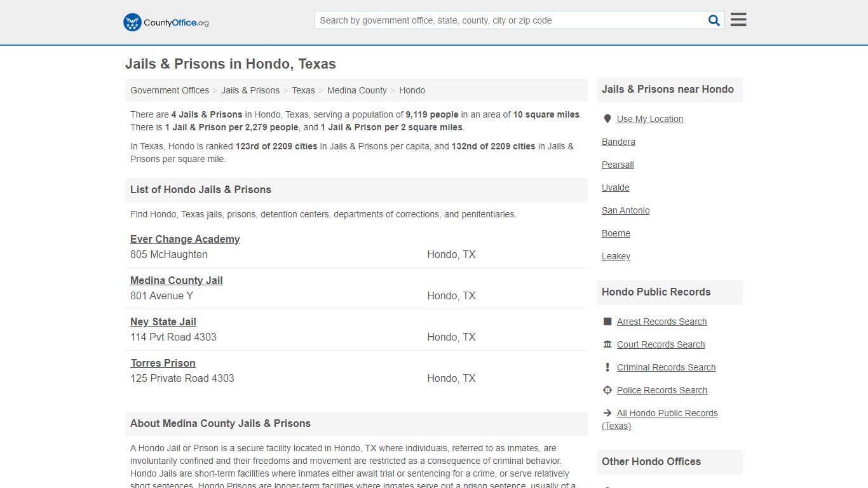Open Leakey nearby jails
The width and height of the screenshot is (868, 488).
(616, 256)
